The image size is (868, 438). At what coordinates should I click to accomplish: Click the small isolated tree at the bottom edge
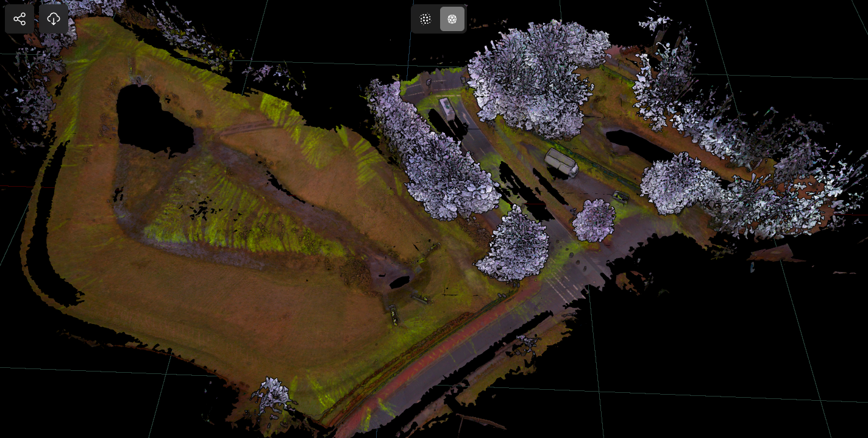click(274, 395)
